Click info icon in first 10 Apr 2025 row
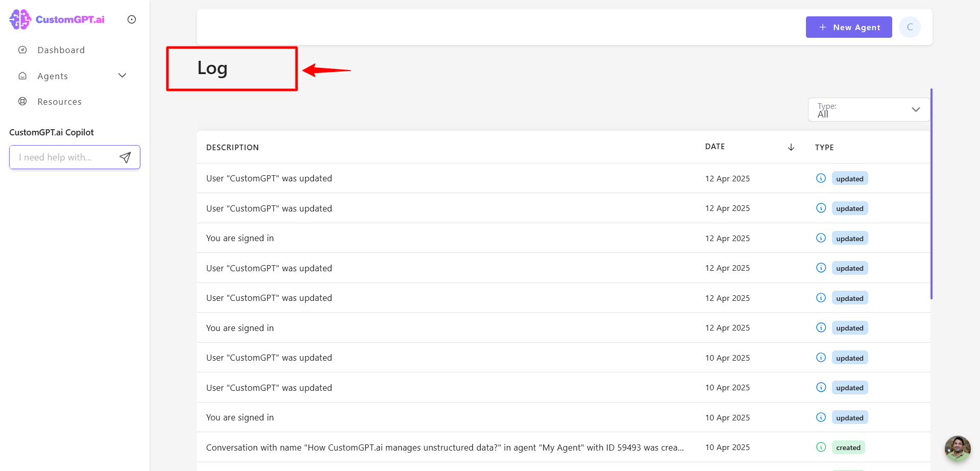This screenshot has height=471, width=980. tap(821, 358)
